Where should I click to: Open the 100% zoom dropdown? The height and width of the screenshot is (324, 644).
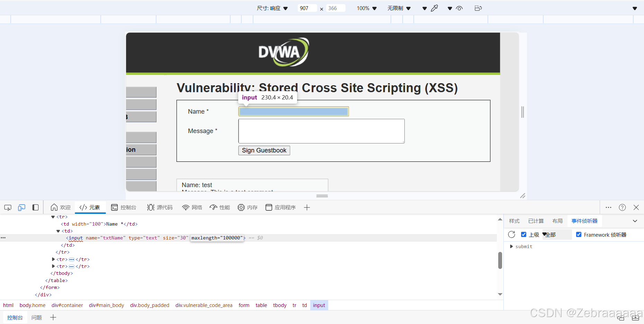(367, 8)
